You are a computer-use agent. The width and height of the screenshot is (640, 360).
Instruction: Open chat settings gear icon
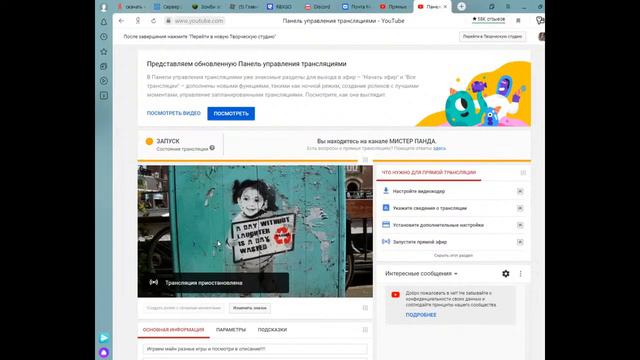coord(506,273)
